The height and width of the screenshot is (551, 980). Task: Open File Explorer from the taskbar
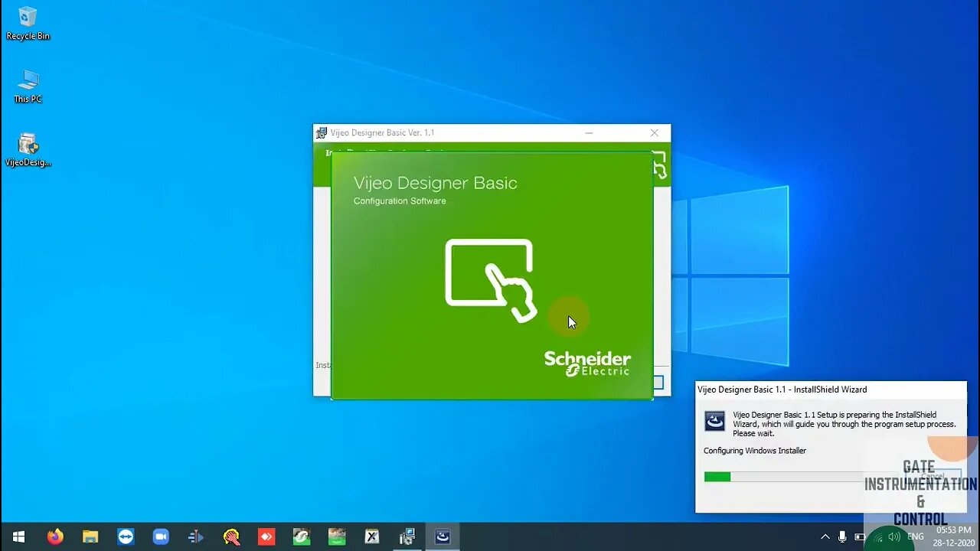90,536
